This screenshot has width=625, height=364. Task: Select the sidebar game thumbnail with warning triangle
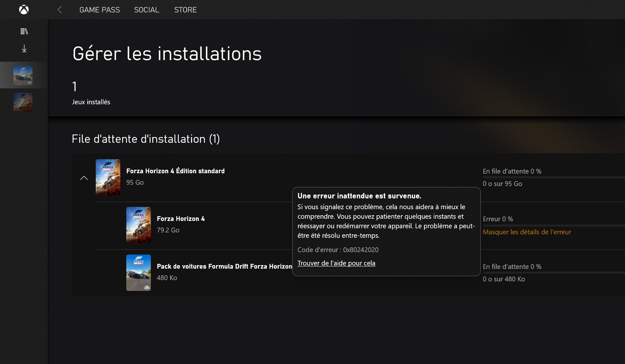tap(23, 102)
